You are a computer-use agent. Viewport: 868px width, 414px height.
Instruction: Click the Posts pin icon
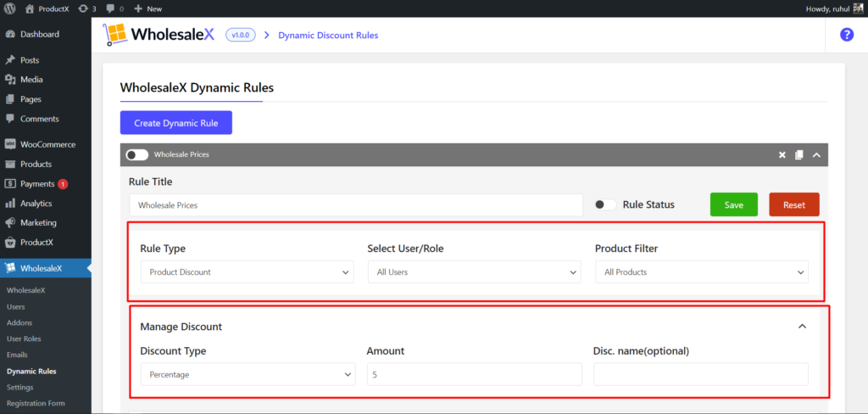click(10, 60)
